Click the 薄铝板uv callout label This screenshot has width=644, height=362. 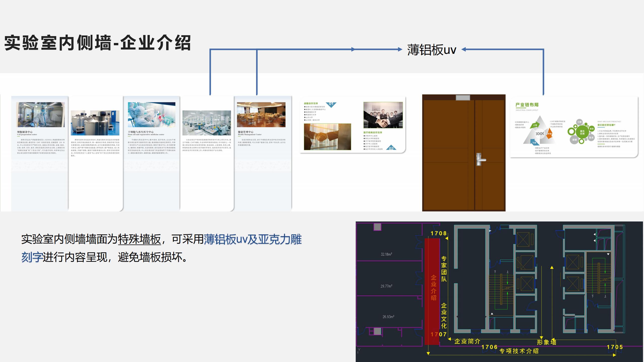(x=431, y=50)
